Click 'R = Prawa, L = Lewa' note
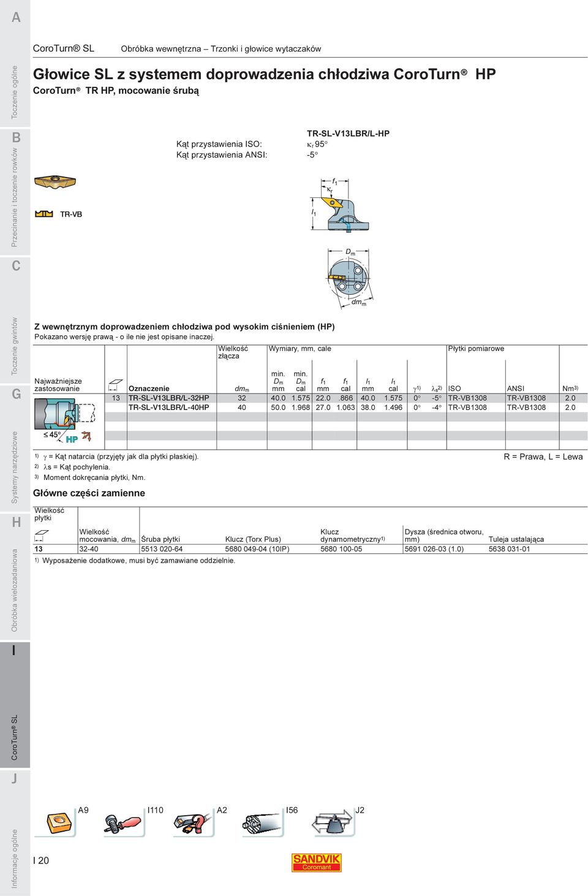The height and width of the screenshot is (896, 588). [543, 457]
